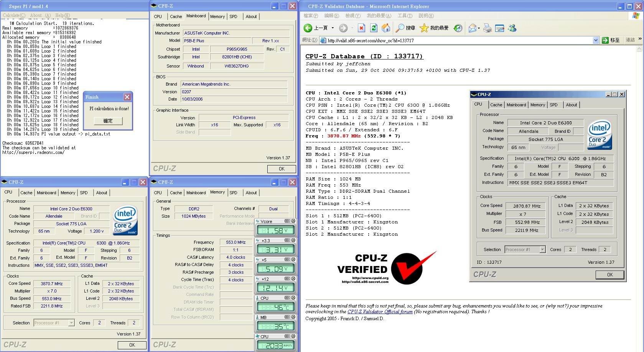Image resolution: width=644 pixels, height=352 pixels.
Task: Expand the Back button history dropdown arrow
Action: (x=333, y=28)
